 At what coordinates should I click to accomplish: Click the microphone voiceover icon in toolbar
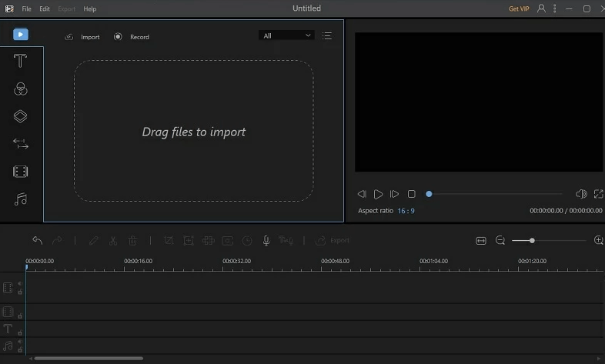[266, 241]
